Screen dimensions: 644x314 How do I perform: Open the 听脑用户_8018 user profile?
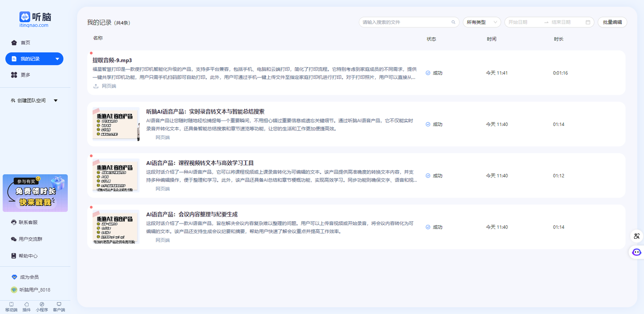coord(34,290)
